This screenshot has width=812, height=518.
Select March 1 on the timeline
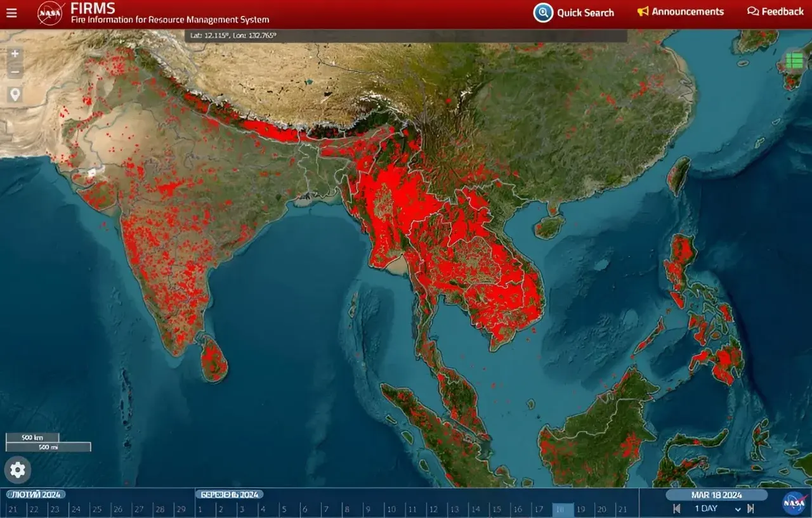tap(200, 509)
